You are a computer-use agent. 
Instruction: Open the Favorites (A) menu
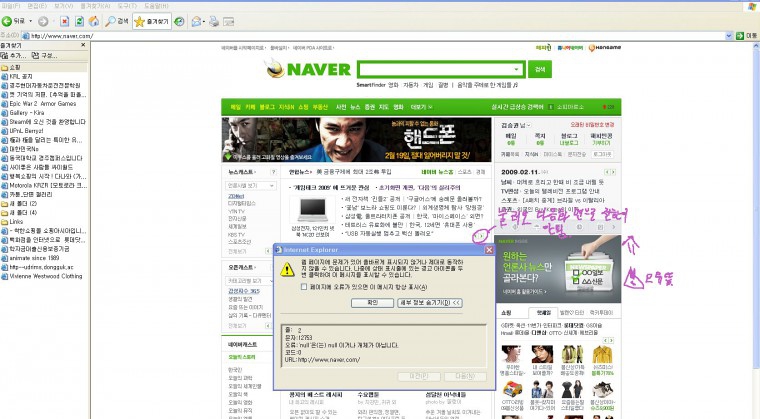[95, 6]
